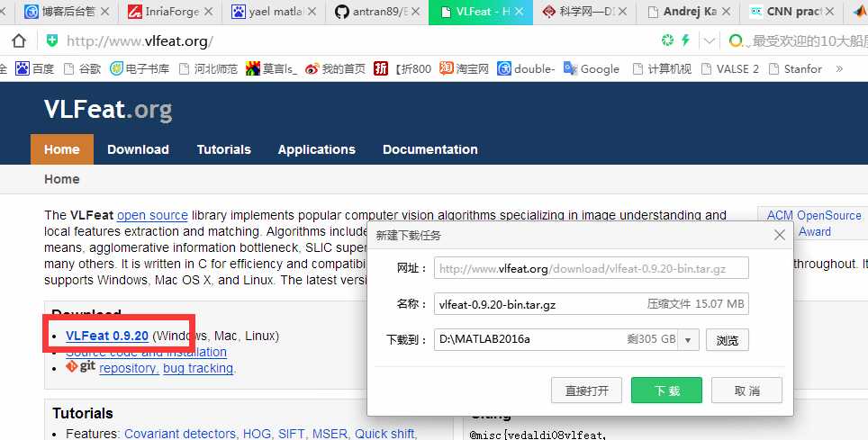Close the 新建下载任务 dialog
The width and height of the screenshot is (868, 440).
click(780, 235)
